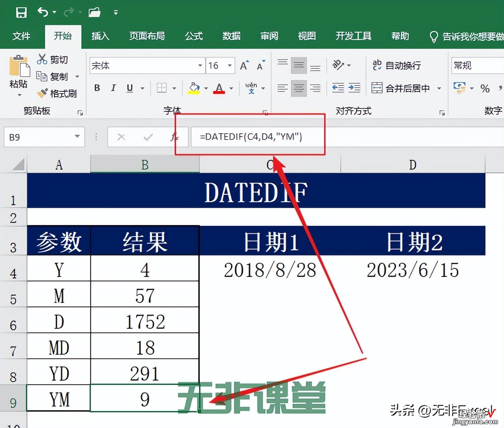Click the 告诉我你想要做 search box
504x428 pixels.
click(466, 37)
